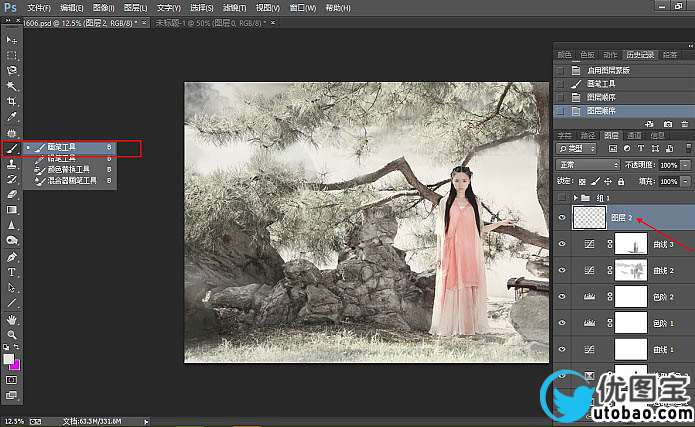Screen dimensions: 695x427
Task: Delete the current history state
Action: click(685, 124)
